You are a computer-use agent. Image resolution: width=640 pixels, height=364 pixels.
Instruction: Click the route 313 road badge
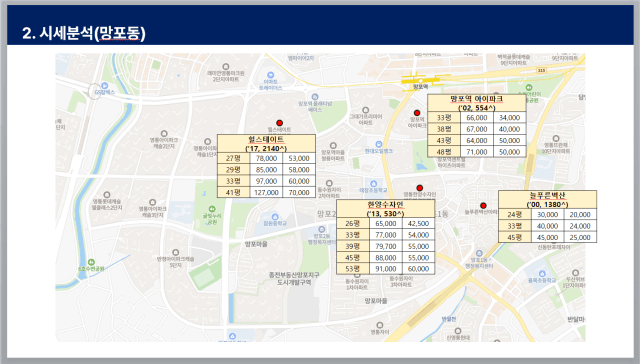541,71
